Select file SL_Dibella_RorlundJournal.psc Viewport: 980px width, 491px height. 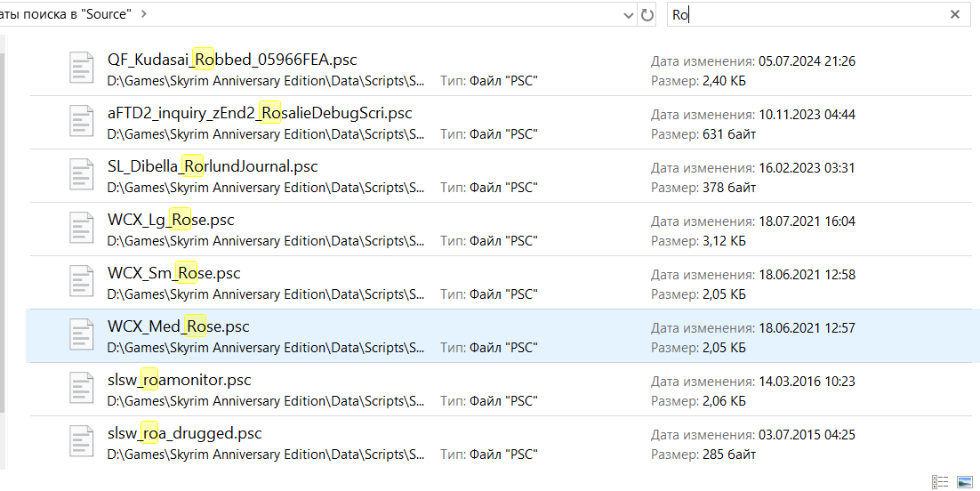tap(213, 166)
